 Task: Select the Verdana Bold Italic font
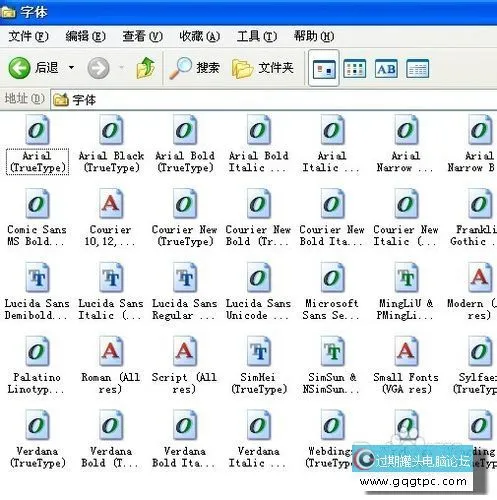(x=185, y=425)
